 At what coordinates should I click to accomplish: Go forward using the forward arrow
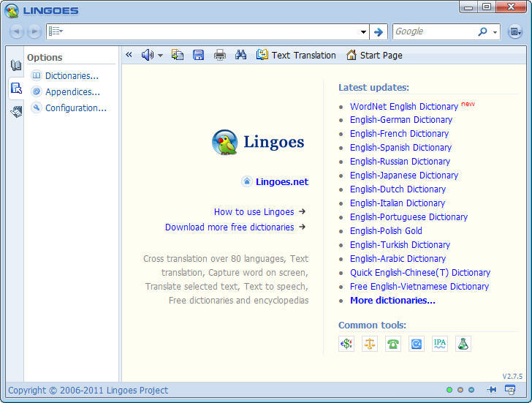click(x=34, y=31)
